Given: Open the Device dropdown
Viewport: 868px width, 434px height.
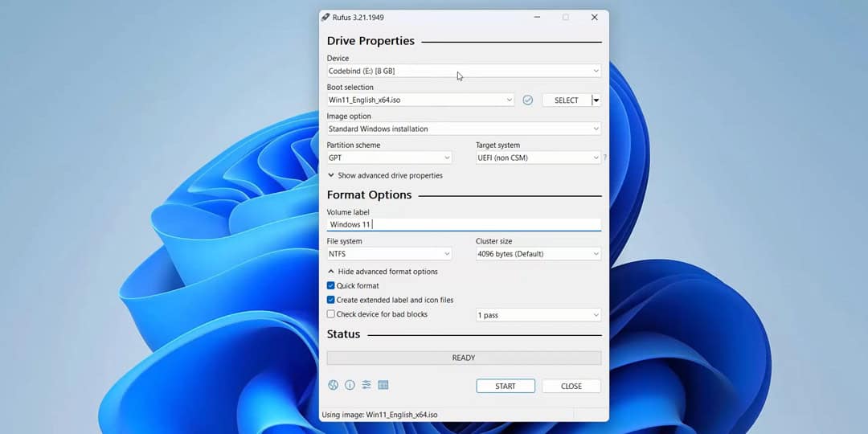Looking at the screenshot, I should (x=464, y=71).
